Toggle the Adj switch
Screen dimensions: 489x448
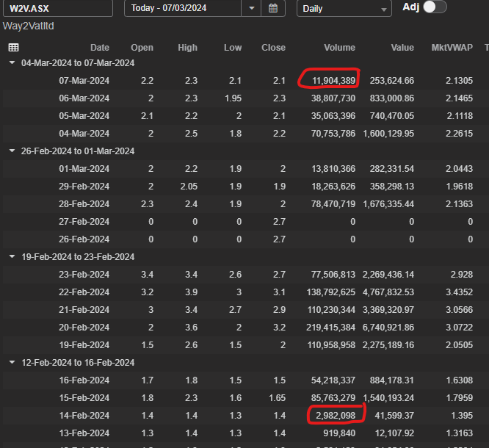point(435,7)
